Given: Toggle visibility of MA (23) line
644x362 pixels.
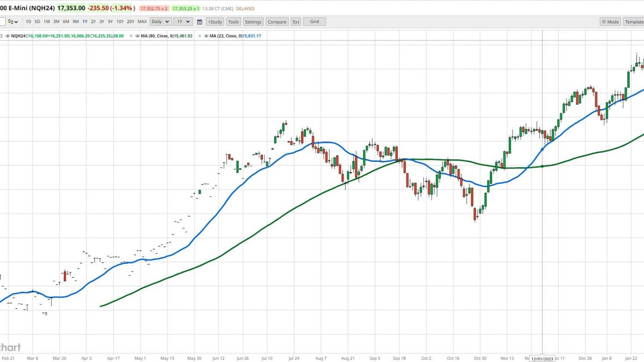Looking at the screenshot, I should click(206, 36).
